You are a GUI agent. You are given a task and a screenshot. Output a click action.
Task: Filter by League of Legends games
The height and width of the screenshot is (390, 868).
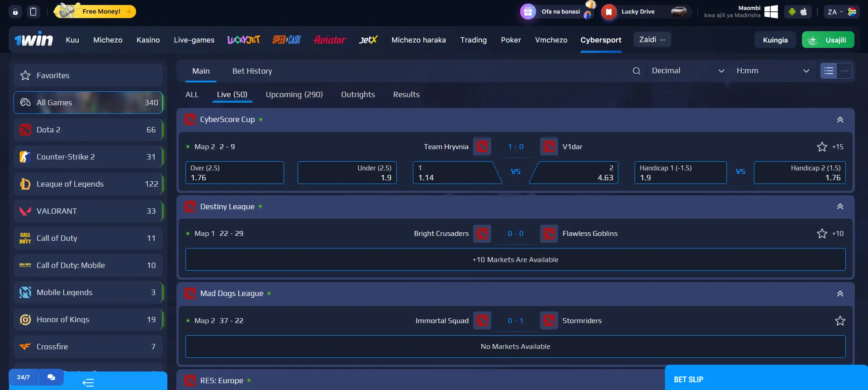pos(88,184)
